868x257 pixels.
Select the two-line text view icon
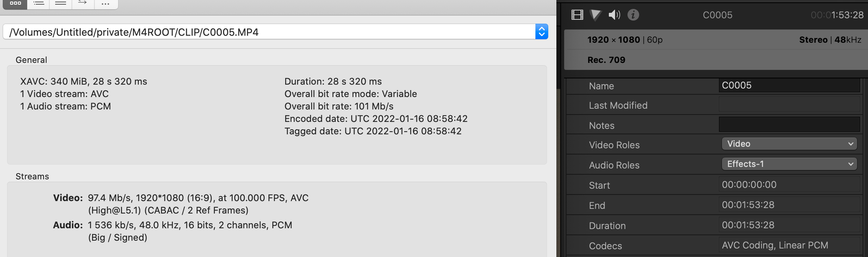click(x=60, y=3)
